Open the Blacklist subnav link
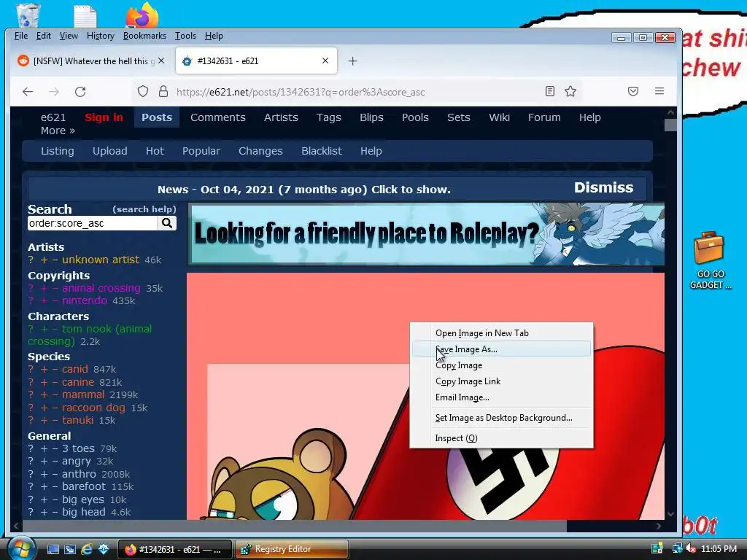Viewport: 747px width, 560px height. [x=322, y=151]
